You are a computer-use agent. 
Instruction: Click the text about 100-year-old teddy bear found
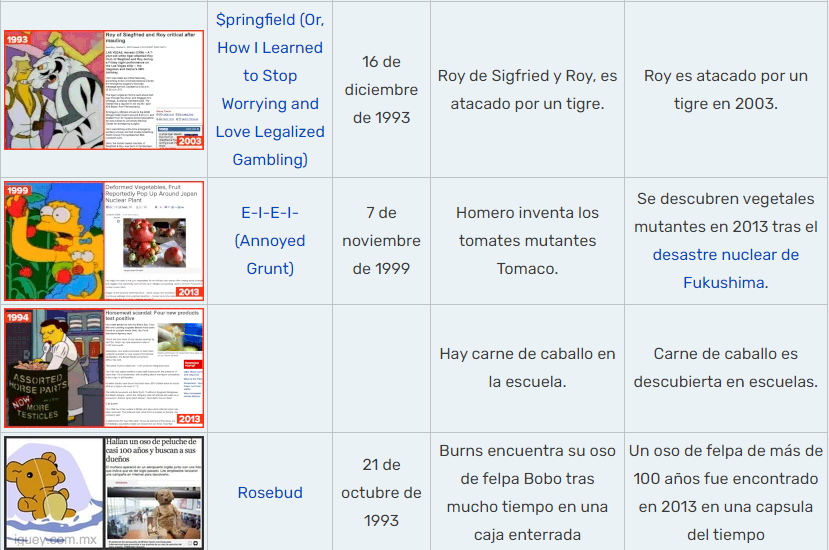[725, 492]
